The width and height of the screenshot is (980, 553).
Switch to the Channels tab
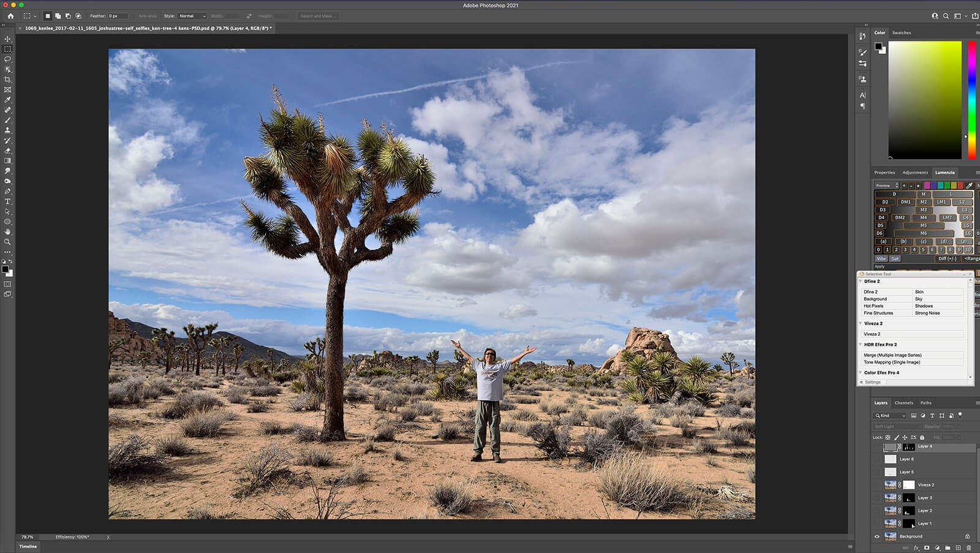point(903,403)
